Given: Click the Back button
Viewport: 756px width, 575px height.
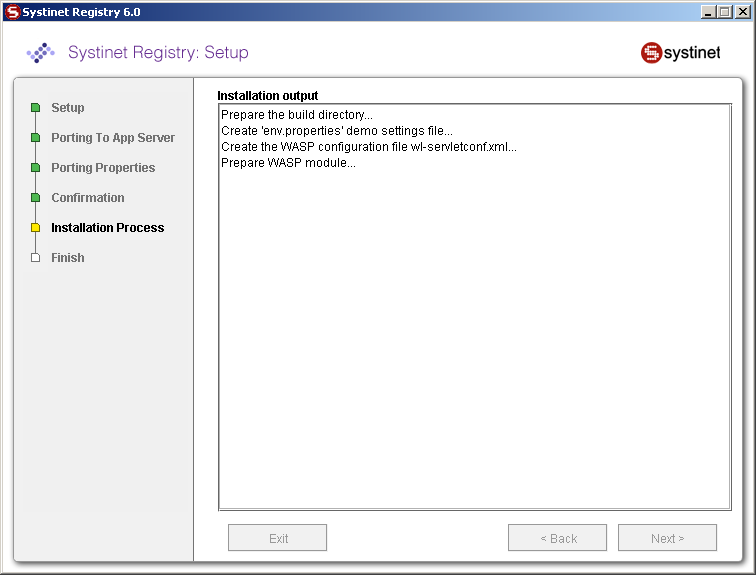Looking at the screenshot, I should [557, 537].
